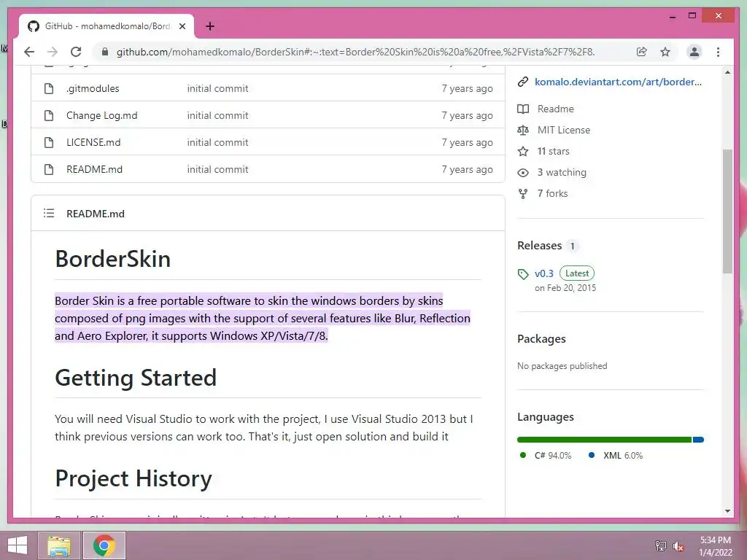View the 11 stars link

click(553, 152)
